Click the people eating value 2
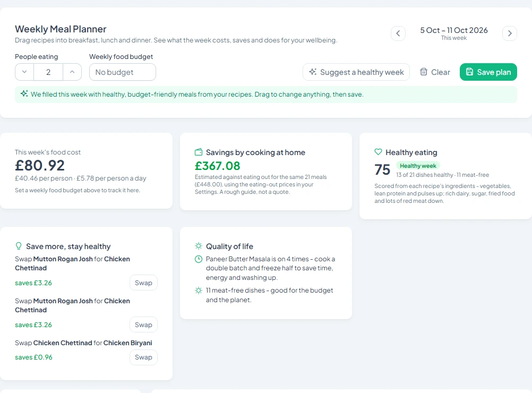 [x=48, y=72]
